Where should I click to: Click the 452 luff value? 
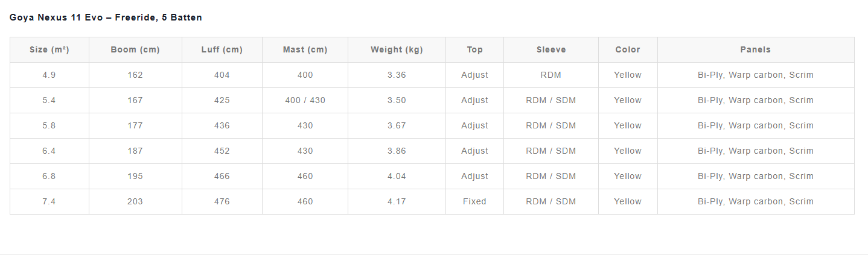click(x=222, y=151)
